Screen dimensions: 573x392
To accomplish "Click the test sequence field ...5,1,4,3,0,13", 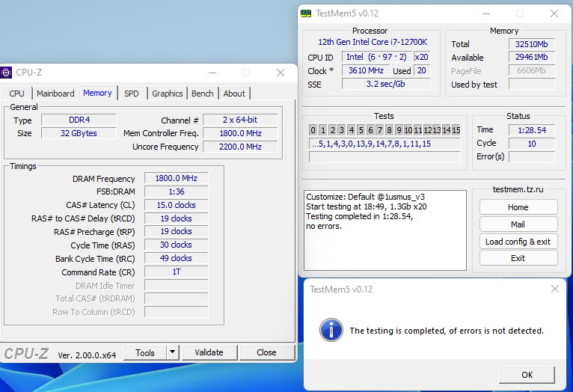I will click(x=384, y=144).
